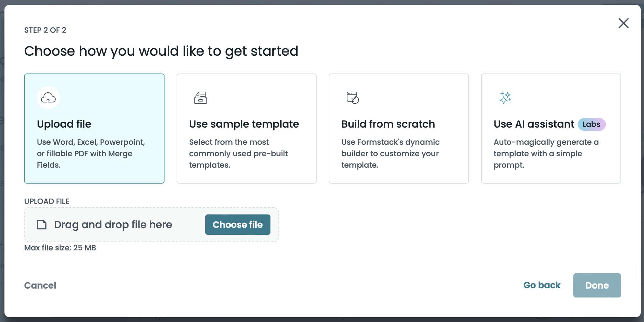Viewport: 644px width, 322px height.
Task: Click the Upload file card heading
Action: click(64, 124)
